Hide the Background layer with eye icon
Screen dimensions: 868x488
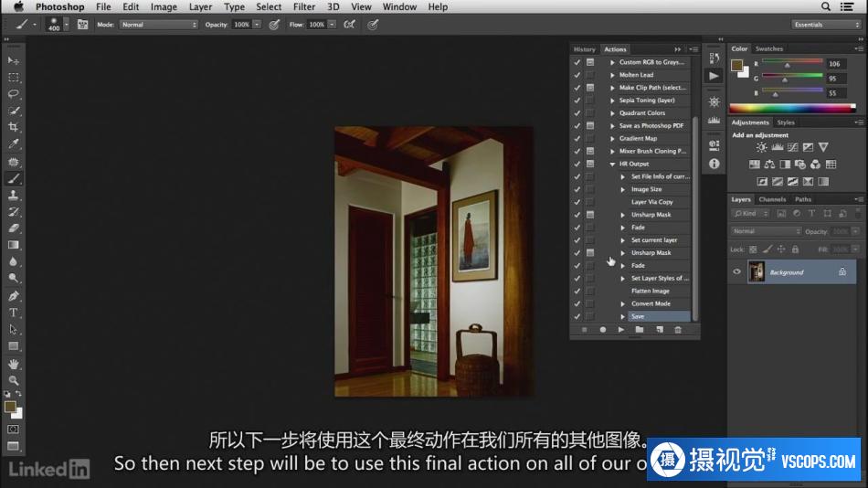point(736,272)
